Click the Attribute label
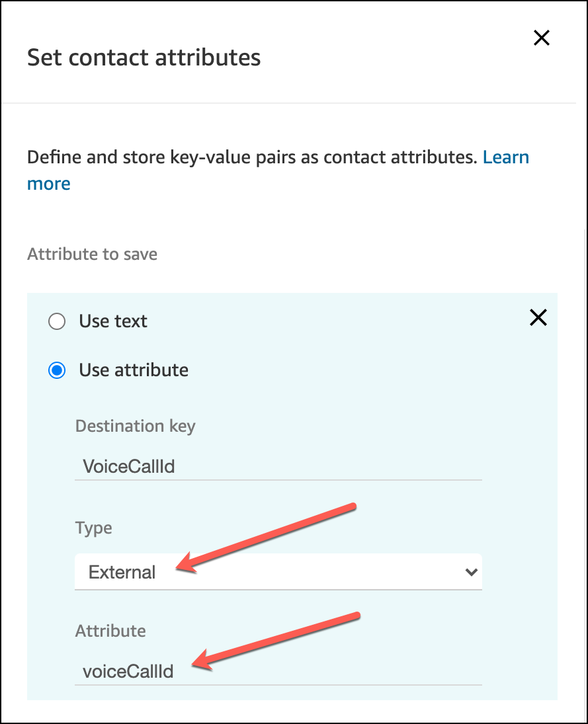This screenshot has height=724, width=588. [110, 631]
